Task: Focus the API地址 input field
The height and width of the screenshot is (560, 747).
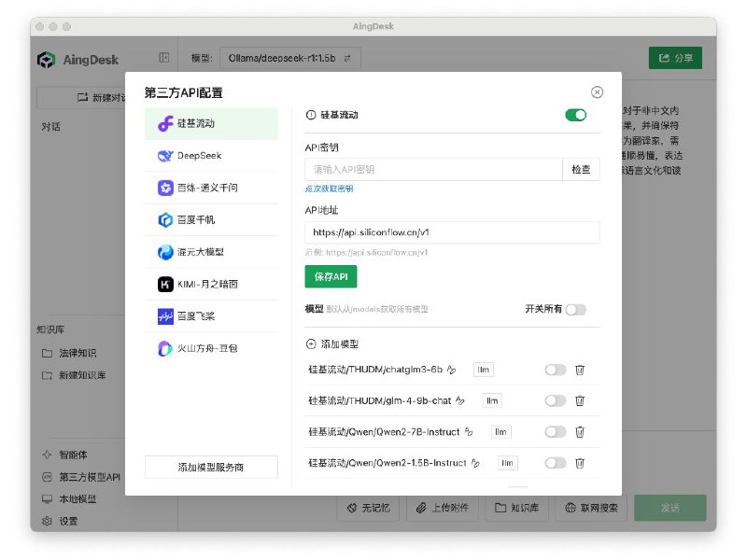Action: (x=452, y=232)
